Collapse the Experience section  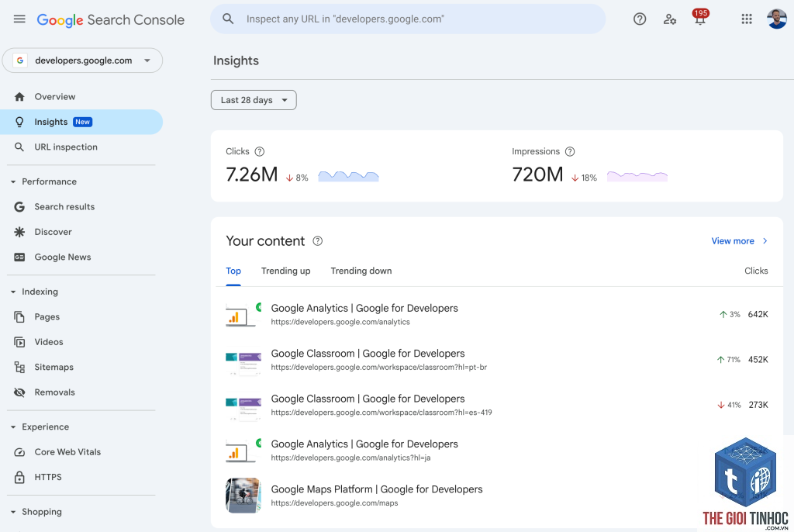13,427
